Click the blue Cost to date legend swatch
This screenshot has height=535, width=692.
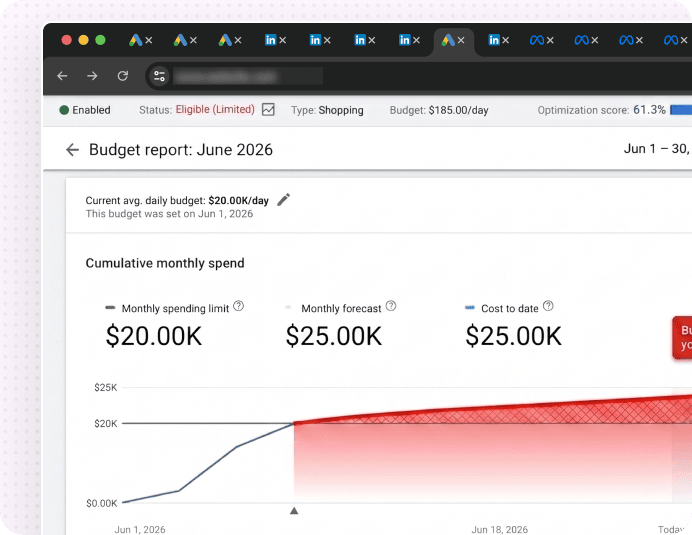(x=470, y=308)
